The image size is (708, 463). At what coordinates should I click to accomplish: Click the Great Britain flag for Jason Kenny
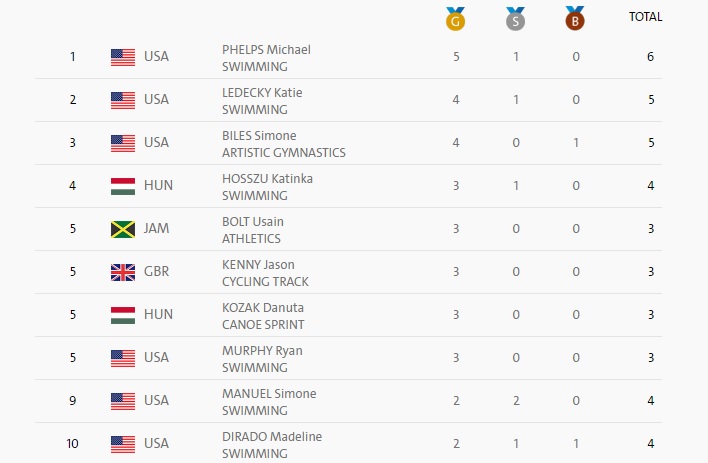pyautogui.click(x=123, y=272)
